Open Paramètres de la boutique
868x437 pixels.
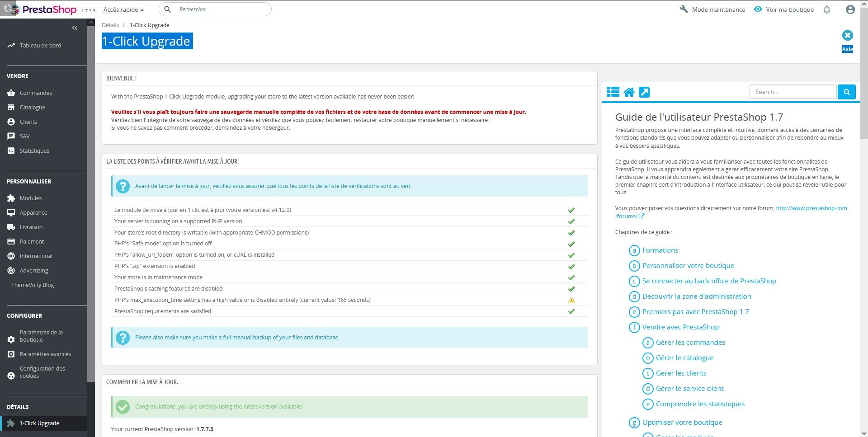click(x=41, y=336)
